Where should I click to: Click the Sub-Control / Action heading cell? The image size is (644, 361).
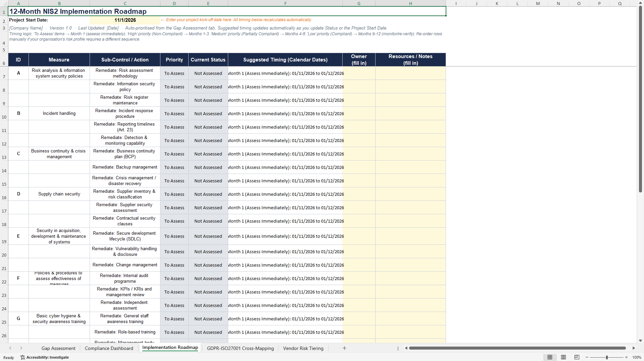pos(125,60)
